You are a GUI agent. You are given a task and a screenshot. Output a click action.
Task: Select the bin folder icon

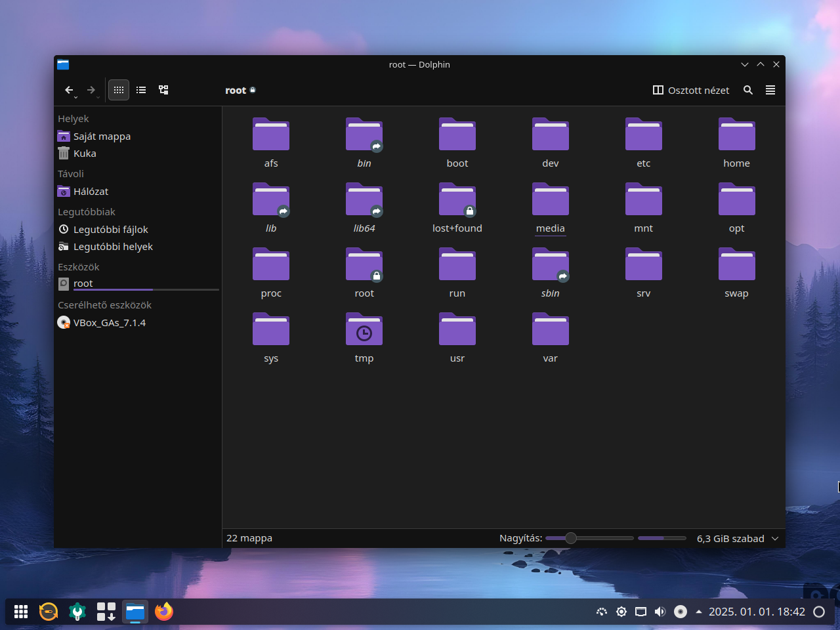364,134
